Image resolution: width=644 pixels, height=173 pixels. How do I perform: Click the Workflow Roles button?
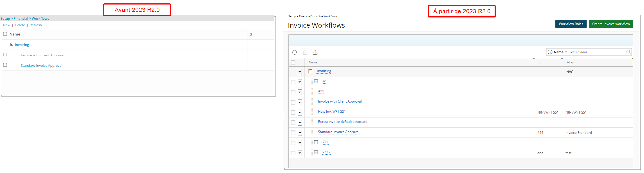571,24
